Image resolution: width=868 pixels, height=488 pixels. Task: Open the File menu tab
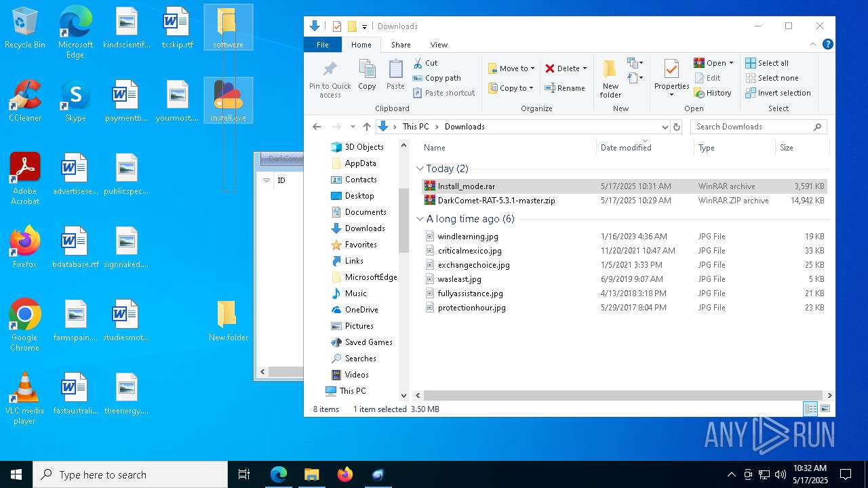(323, 45)
